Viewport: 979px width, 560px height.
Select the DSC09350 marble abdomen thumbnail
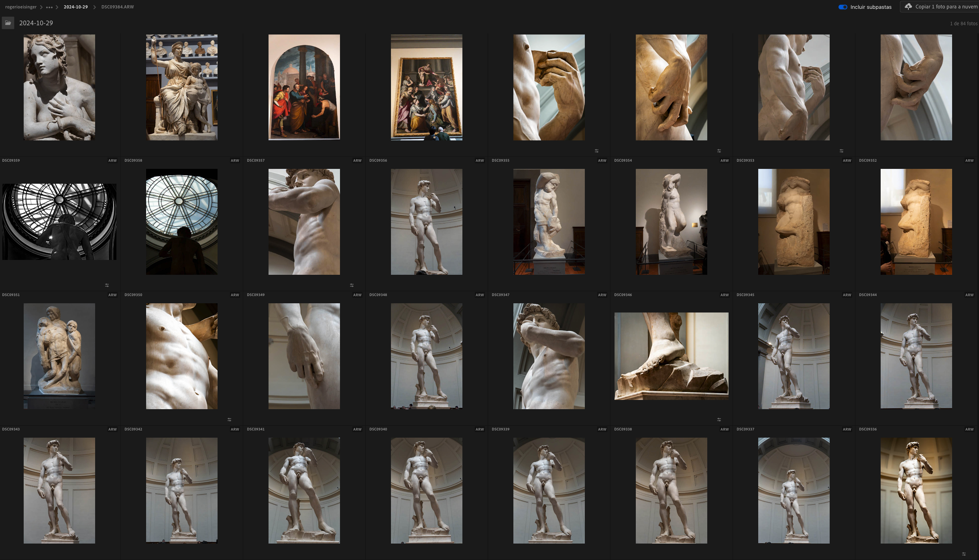(182, 356)
